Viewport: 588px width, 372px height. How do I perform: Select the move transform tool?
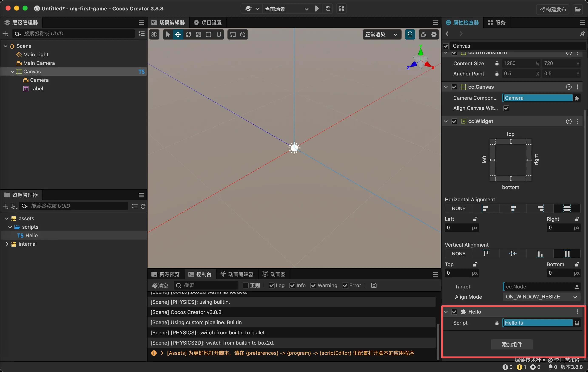click(178, 34)
